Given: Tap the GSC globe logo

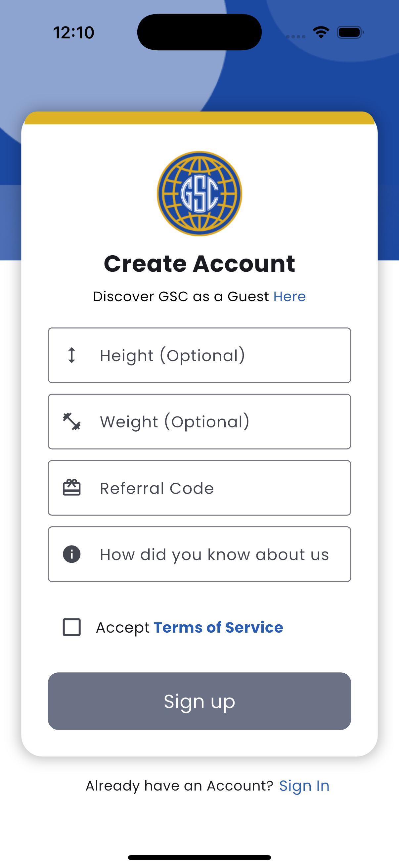Looking at the screenshot, I should pos(199,193).
